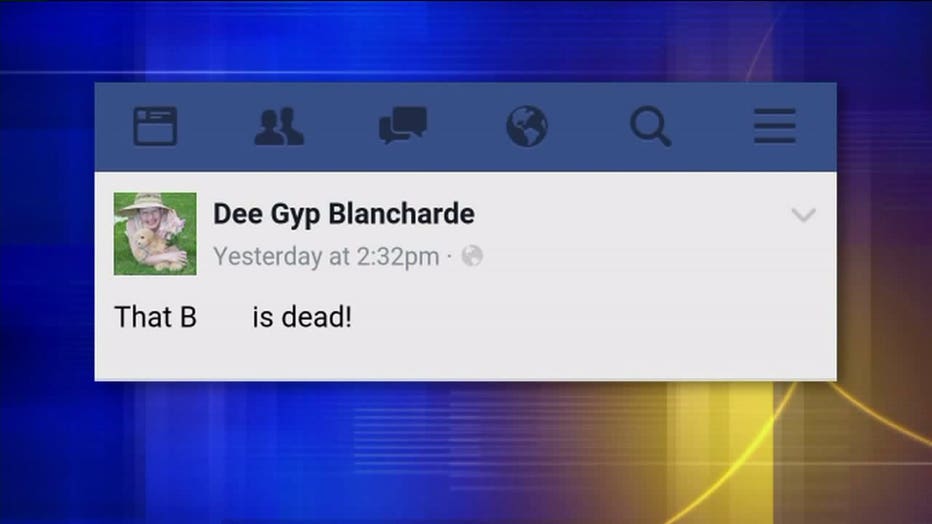Click the word "Yesterday" in the timestamp
The width and height of the screenshot is (932, 524).
(x=267, y=257)
